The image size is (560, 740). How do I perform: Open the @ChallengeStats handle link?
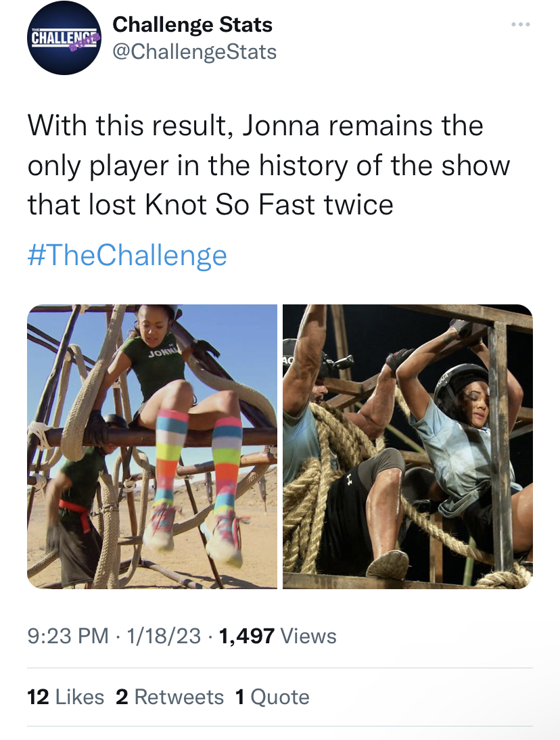[x=194, y=52]
